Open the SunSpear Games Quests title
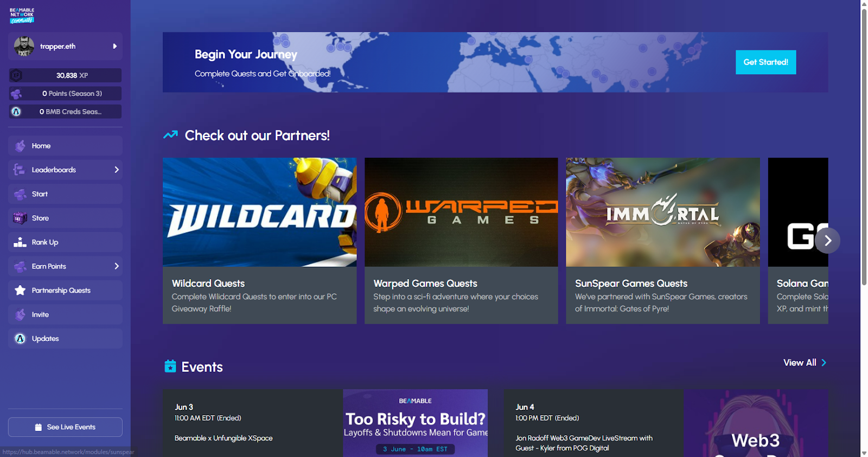The height and width of the screenshot is (457, 868). coord(631,284)
